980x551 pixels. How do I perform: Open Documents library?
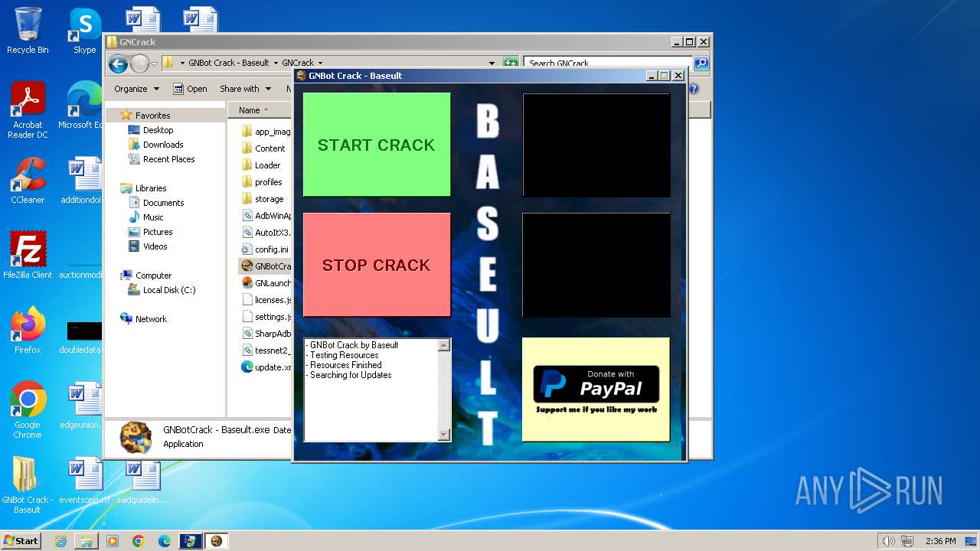pyautogui.click(x=163, y=203)
